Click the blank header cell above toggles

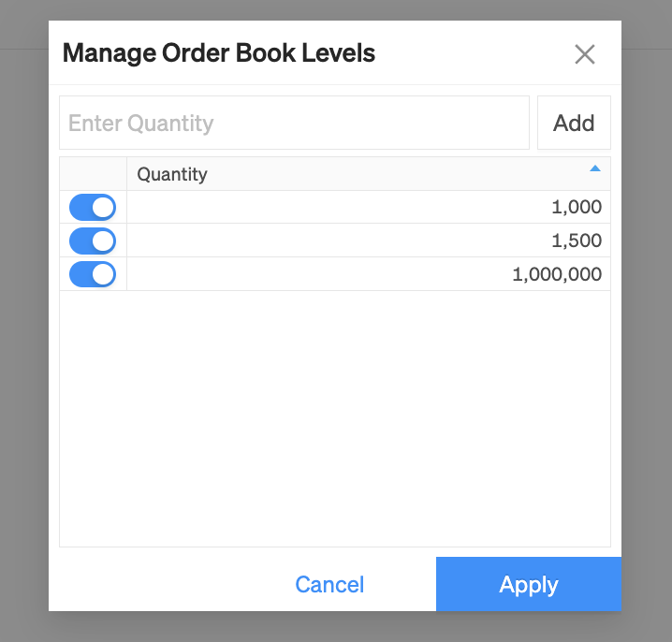coord(93,174)
